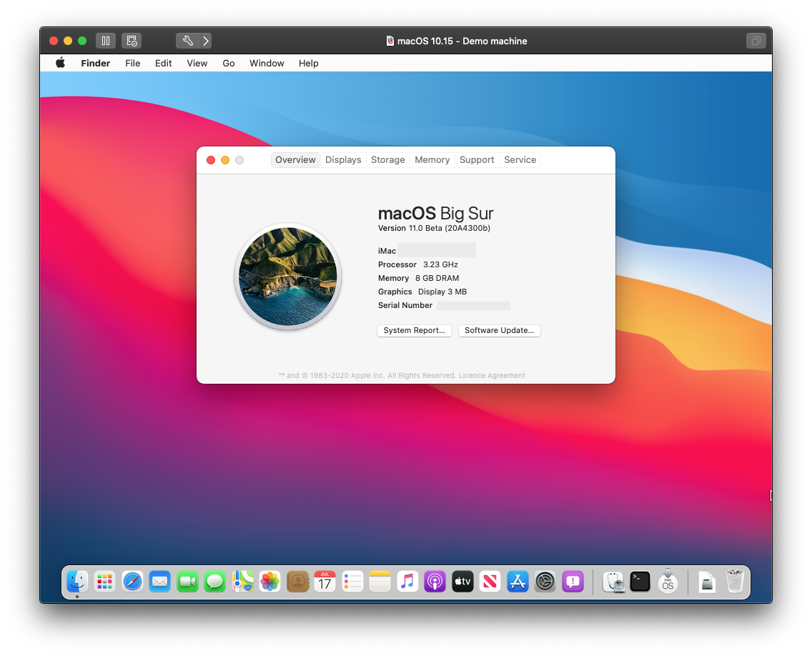
Task: Open the snapshot icon in VM toolbar
Action: click(132, 41)
